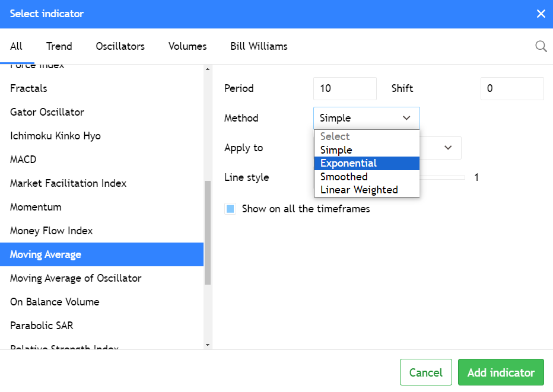Open the indicator search
Image resolution: width=553 pixels, height=392 pixels.
pos(540,46)
